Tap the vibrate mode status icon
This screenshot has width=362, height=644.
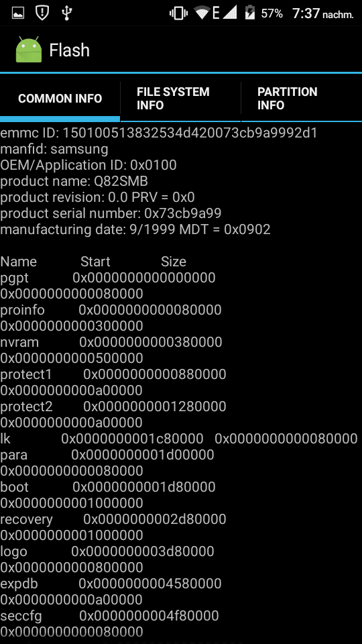click(x=178, y=13)
